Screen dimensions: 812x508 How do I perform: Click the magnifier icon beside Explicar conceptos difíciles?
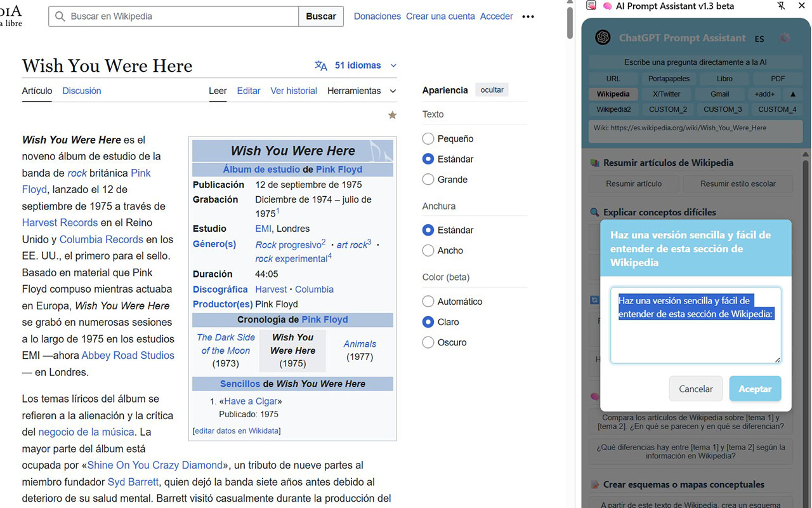pyautogui.click(x=594, y=212)
